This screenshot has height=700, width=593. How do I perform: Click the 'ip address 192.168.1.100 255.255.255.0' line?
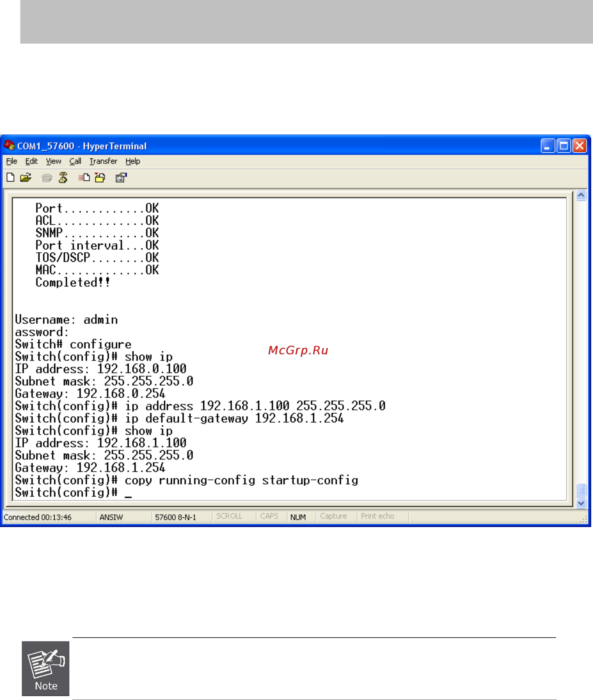[x=200, y=406]
